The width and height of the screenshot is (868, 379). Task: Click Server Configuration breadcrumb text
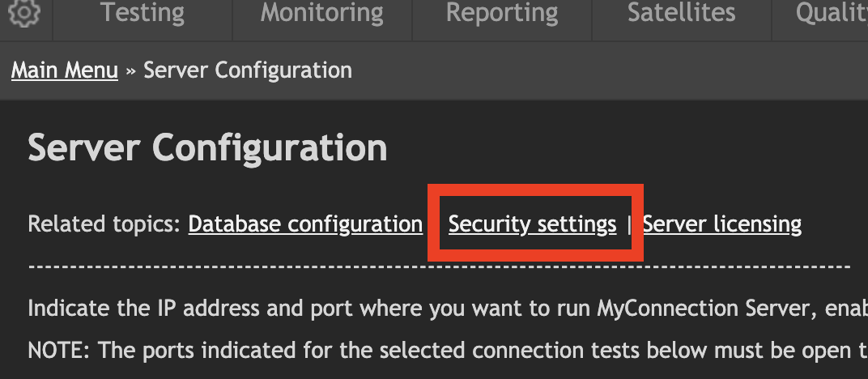[248, 70]
